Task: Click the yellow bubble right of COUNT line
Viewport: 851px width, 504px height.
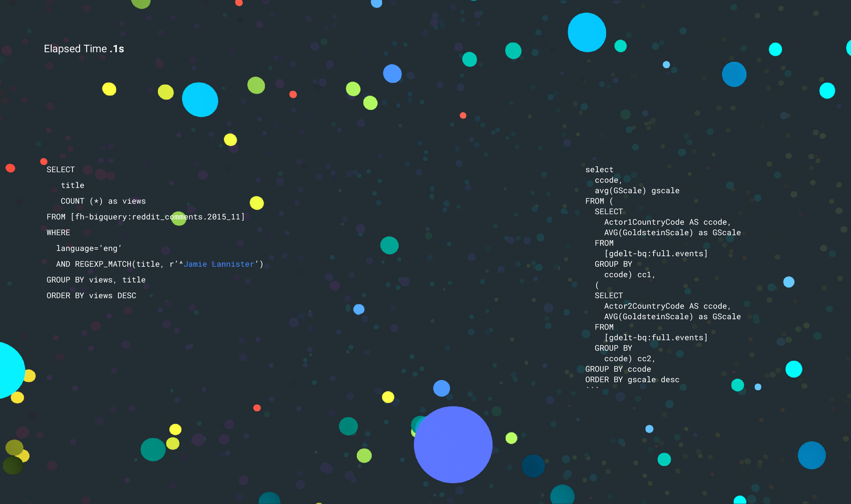Action: coord(256,203)
